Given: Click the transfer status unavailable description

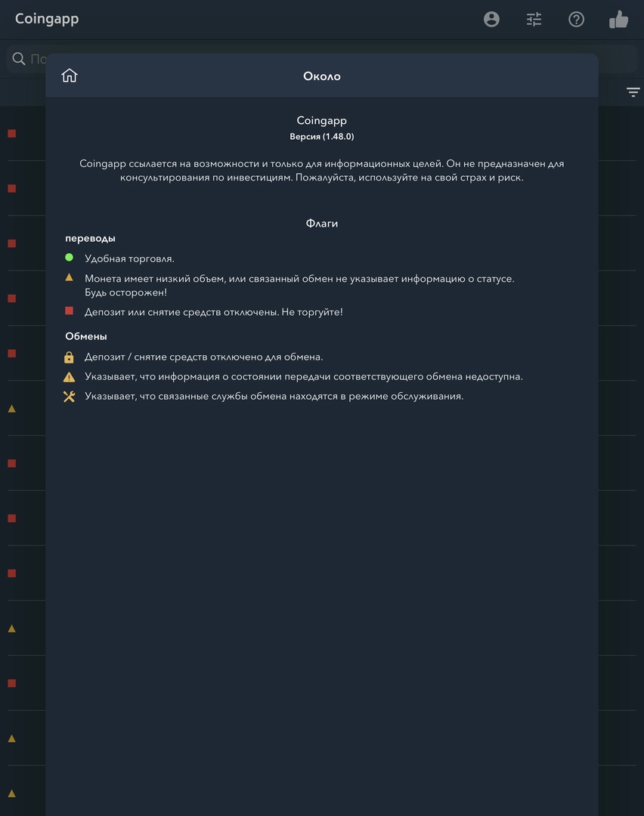Looking at the screenshot, I should coord(304,377).
